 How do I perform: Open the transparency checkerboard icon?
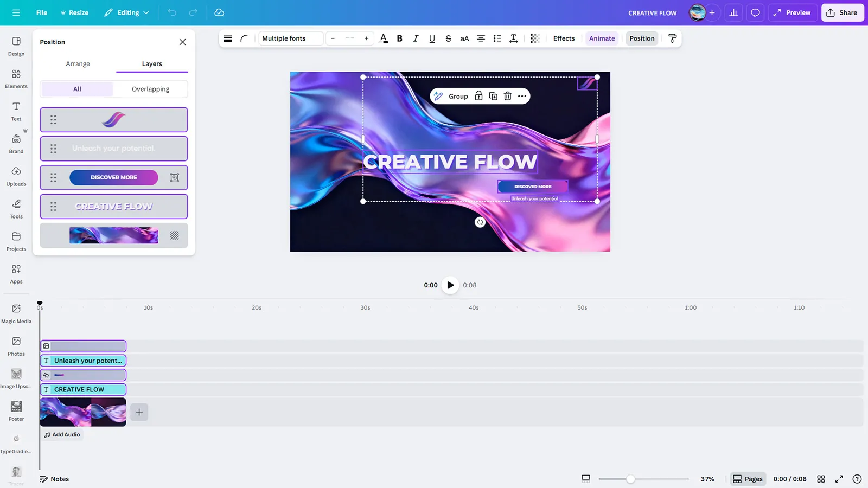pos(534,38)
